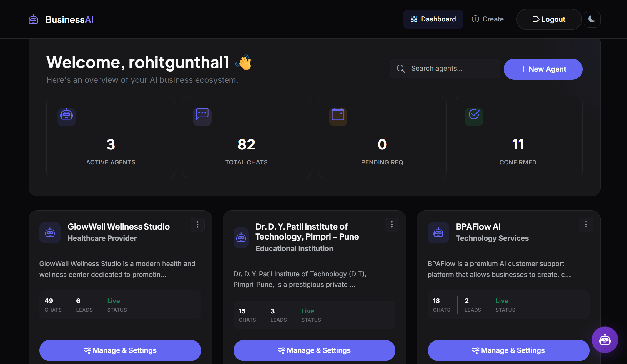
Task: Open the floating chatbot launcher
Action: pos(605,340)
